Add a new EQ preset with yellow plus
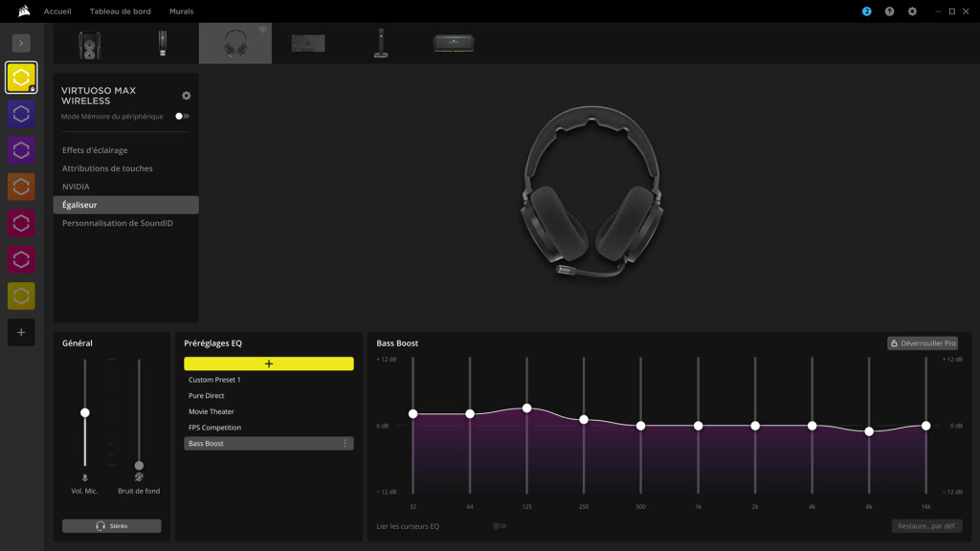Screen dimensions: 980x551 [x=269, y=364]
